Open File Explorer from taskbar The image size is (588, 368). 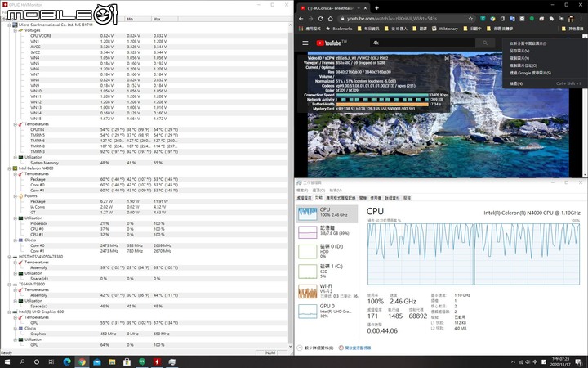pyautogui.click(x=112, y=362)
